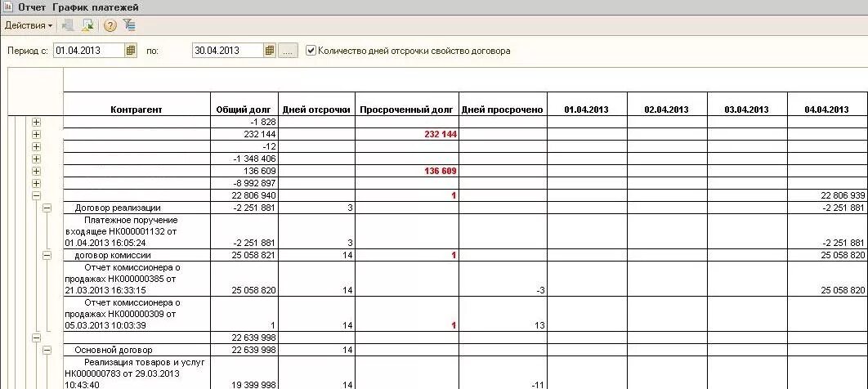Expand the row with общий долг 232 144
The image size is (868, 389).
tap(37, 135)
